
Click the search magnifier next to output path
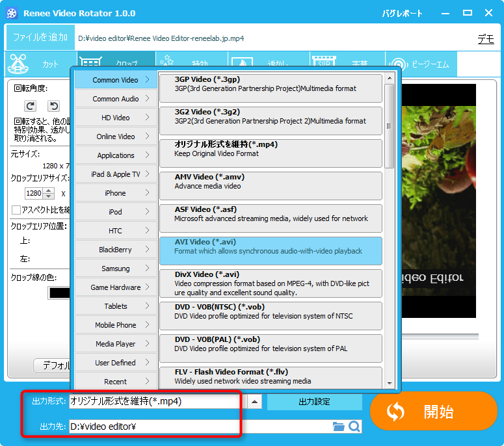point(354,426)
